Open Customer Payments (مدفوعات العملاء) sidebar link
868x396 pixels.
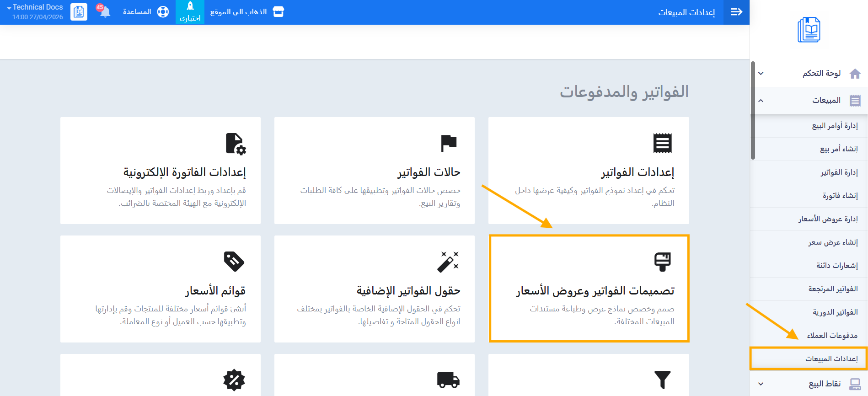coord(832,336)
